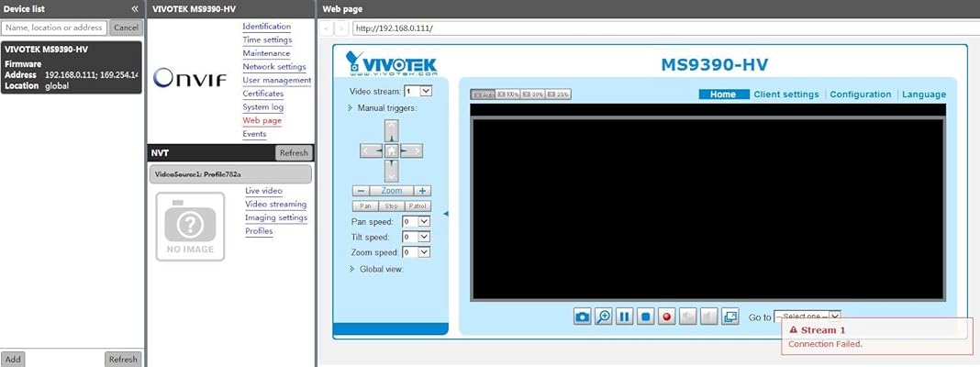Tilt camera up with the up arrow
Viewport: 980px width, 367px height.
tap(391, 130)
